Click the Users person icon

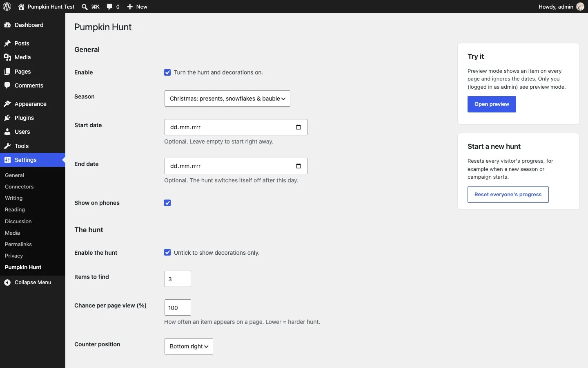pos(7,132)
